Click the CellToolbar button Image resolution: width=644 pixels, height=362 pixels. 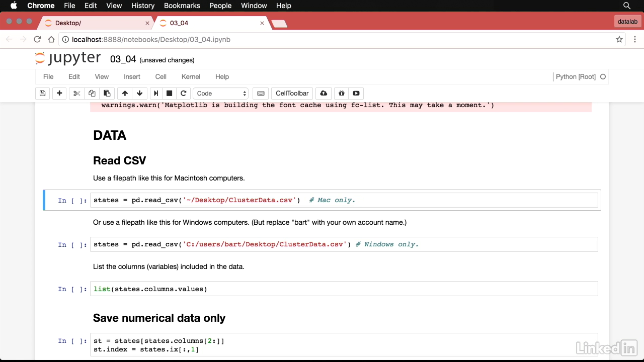coord(292,93)
